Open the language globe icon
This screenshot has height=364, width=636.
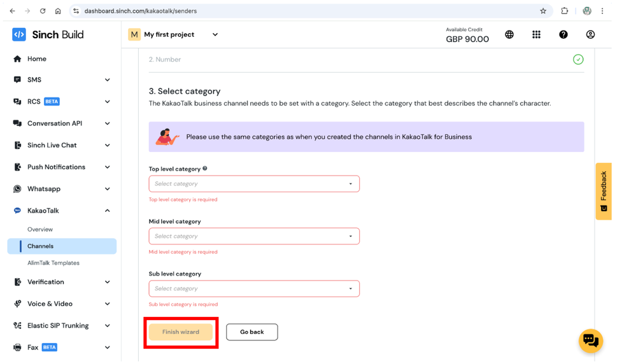(x=509, y=34)
